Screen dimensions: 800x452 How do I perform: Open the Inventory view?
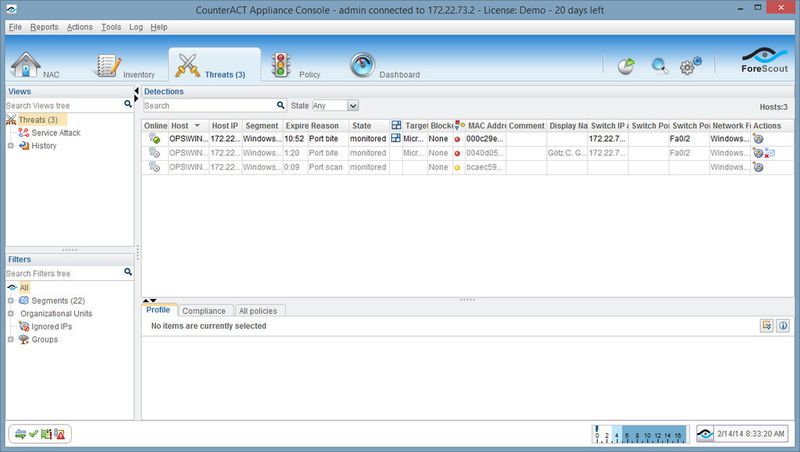point(126,67)
